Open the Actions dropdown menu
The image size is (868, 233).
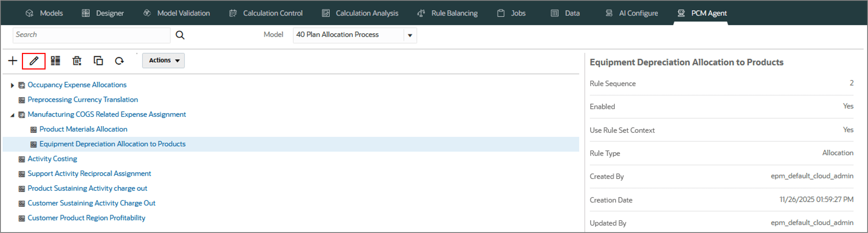pos(163,60)
